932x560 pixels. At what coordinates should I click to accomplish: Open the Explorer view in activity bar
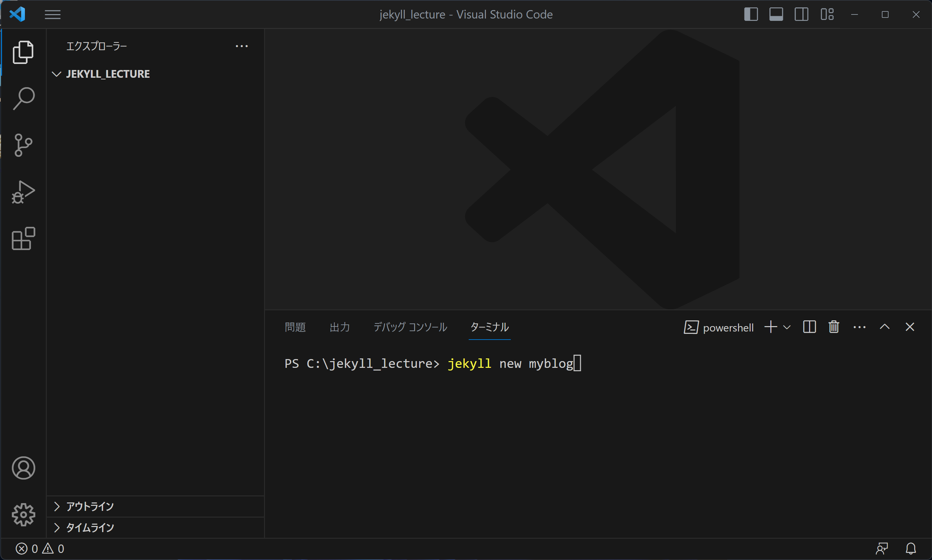coord(24,52)
